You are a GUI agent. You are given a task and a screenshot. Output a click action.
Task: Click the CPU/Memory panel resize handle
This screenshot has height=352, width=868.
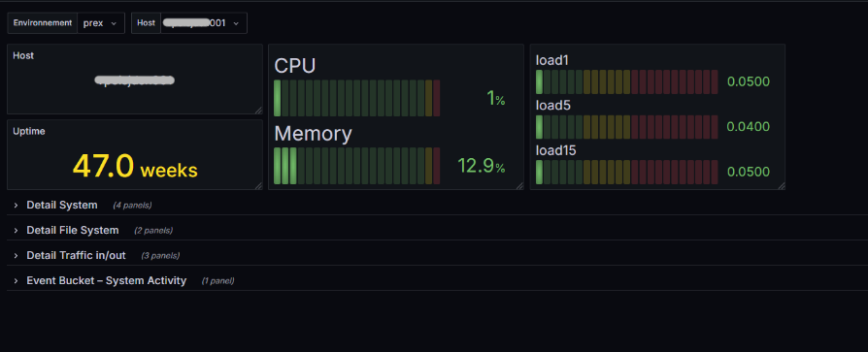tap(519, 185)
